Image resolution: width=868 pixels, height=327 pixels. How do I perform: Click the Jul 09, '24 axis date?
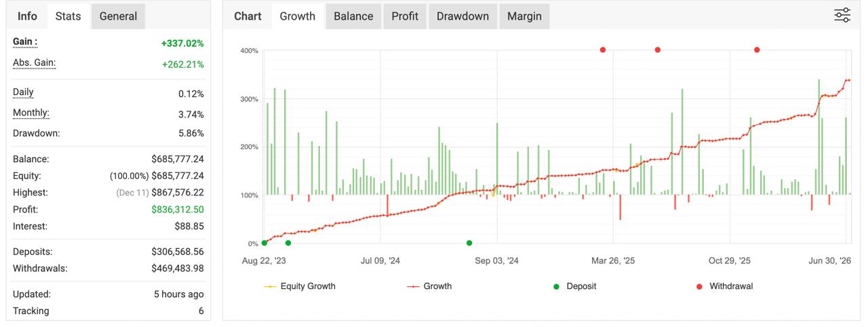380,261
